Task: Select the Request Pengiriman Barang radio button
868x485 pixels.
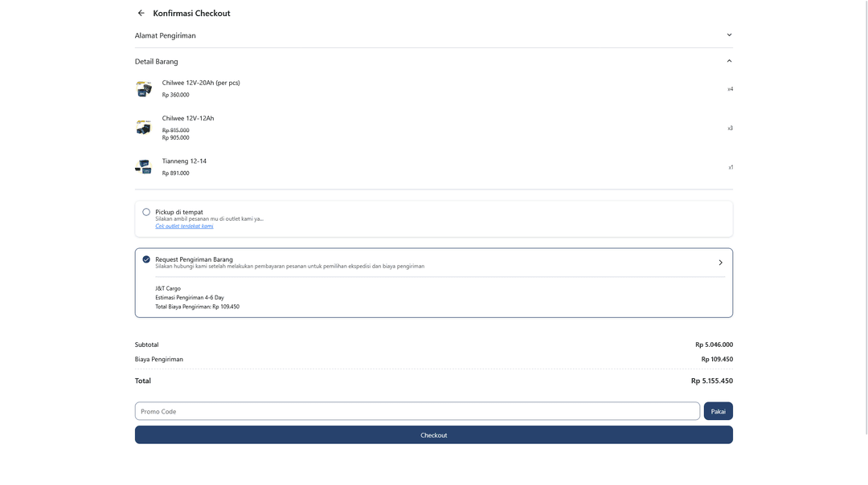Action: [x=146, y=259]
